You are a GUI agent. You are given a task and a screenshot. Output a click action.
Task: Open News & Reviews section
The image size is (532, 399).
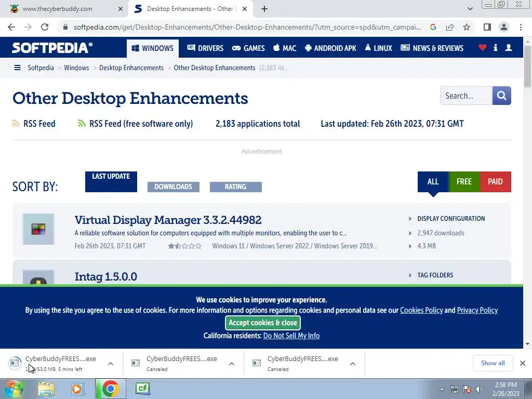(432, 48)
